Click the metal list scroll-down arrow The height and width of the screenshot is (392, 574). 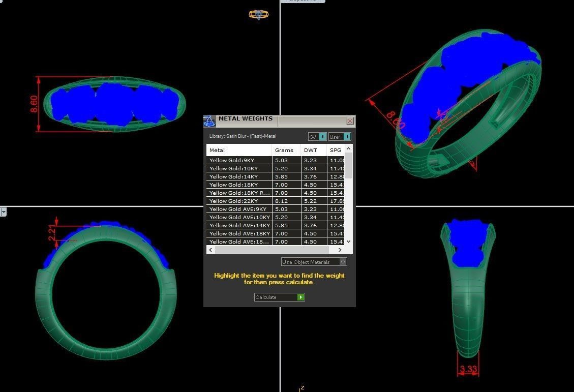click(348, 241)
